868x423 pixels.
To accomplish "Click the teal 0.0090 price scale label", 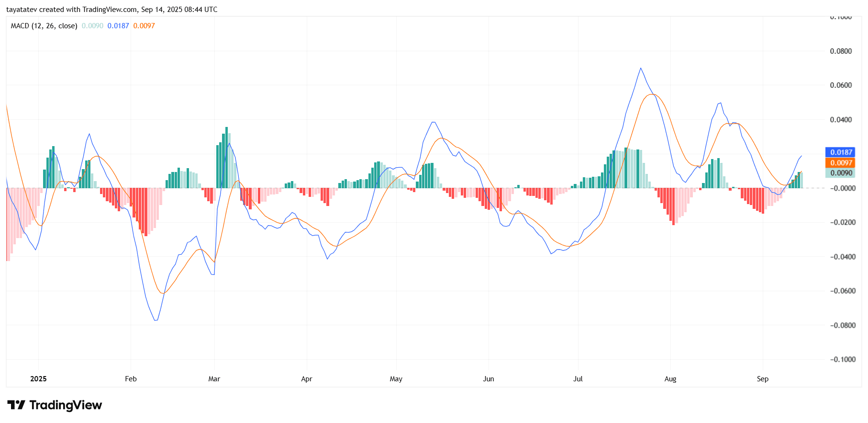I will tap(840, 173).
